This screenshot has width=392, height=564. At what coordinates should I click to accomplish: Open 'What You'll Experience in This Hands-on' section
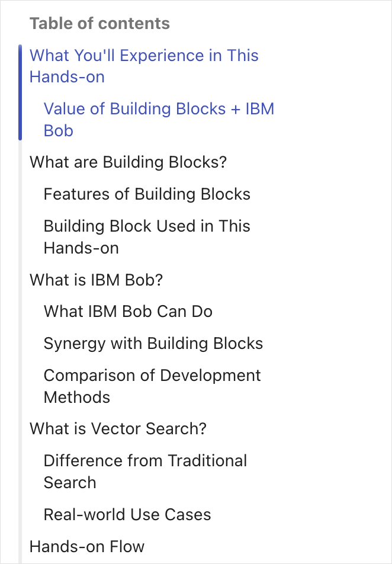(144, 66)
